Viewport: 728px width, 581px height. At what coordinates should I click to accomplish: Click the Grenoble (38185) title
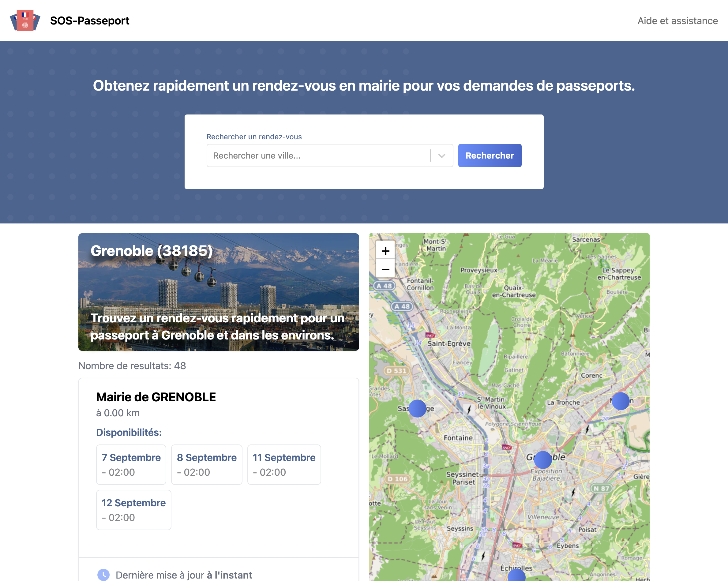click(152, 251)
